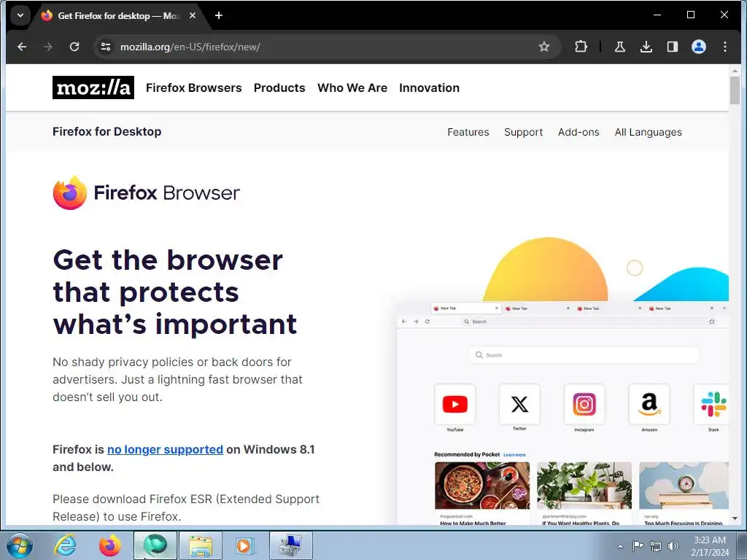Click the forward navigation arrow
Viewport: 747px width, 560px height.
pos(48,47)
